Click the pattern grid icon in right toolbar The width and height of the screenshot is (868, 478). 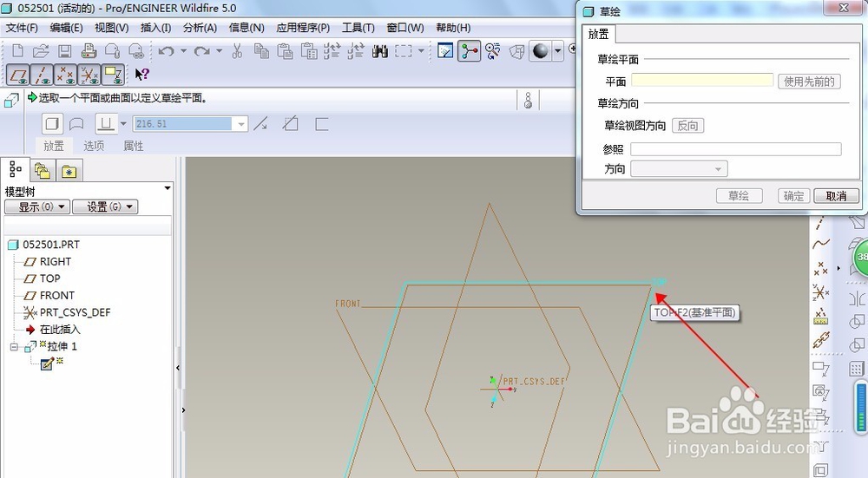pos(857,369)
